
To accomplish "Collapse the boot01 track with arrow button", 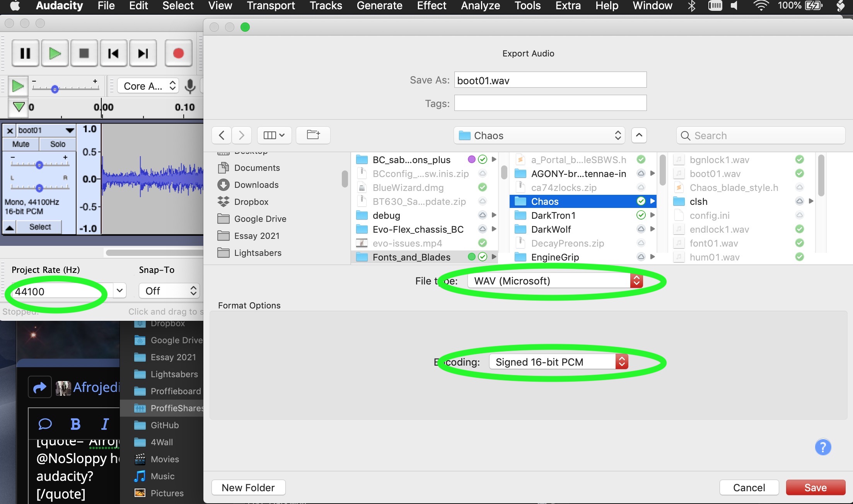I will tap(10, 227).
